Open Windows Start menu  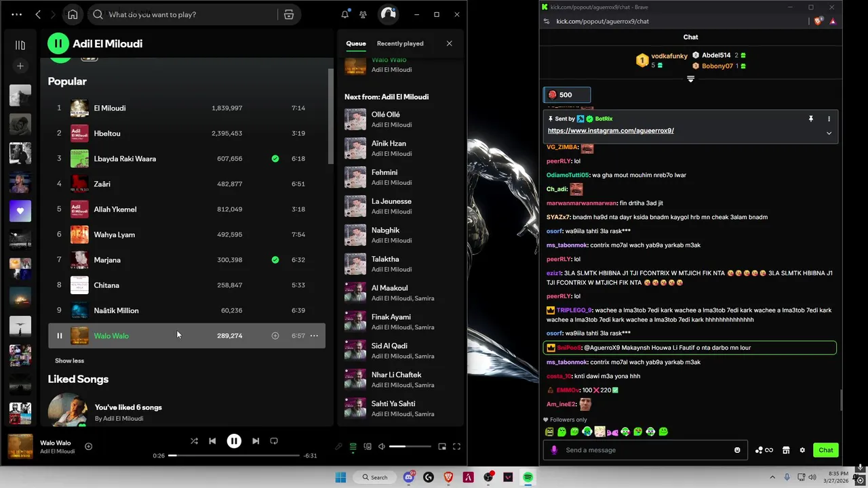pos(340,477)
